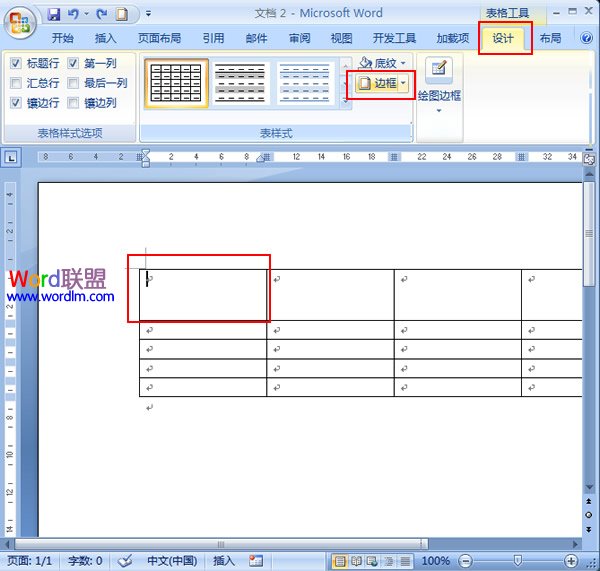This screenshot has width=600, height=571.
Task: Toggle the 镶边列 checkbox
Action: point(74,103)
